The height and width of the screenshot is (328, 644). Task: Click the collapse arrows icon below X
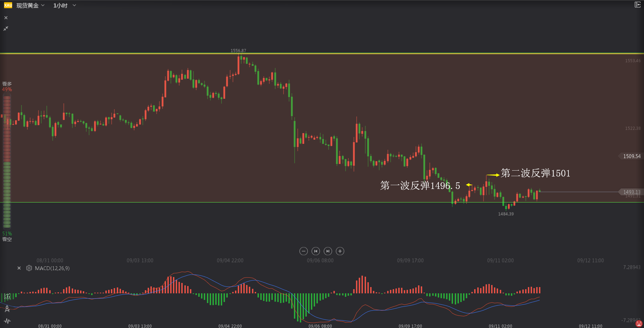tap(6, 28)
